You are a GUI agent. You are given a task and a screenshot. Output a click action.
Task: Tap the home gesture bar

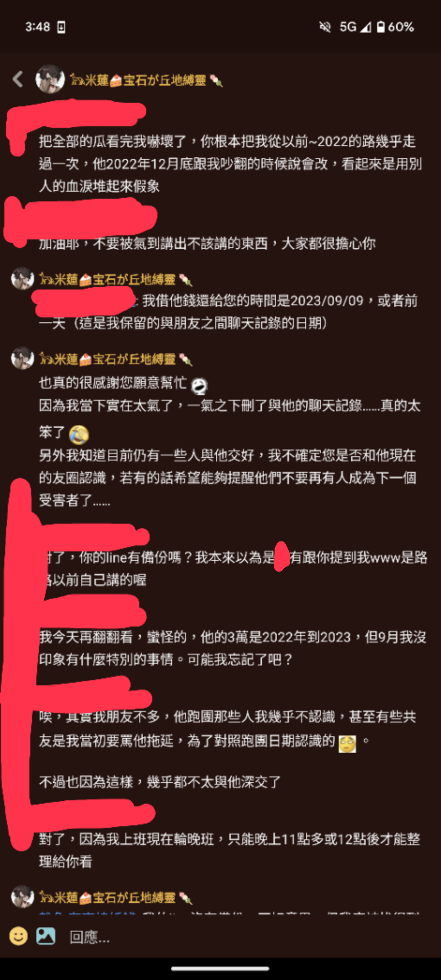pos(220,968)
